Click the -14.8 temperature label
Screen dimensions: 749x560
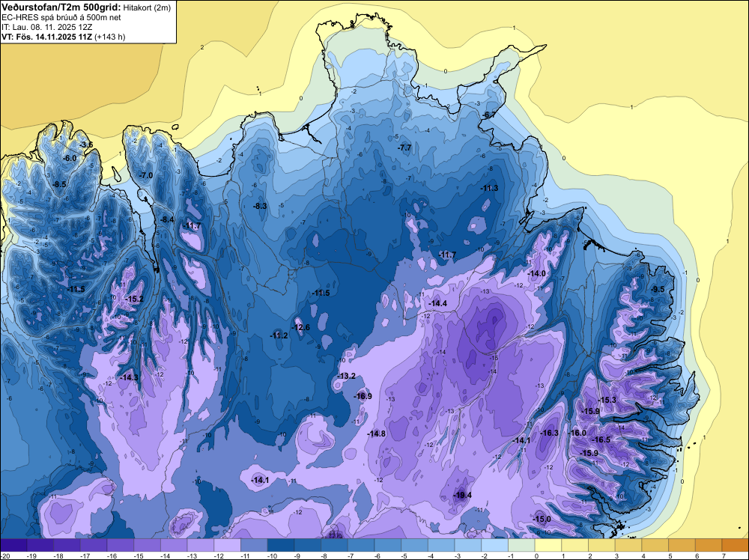tap(377, 433)
